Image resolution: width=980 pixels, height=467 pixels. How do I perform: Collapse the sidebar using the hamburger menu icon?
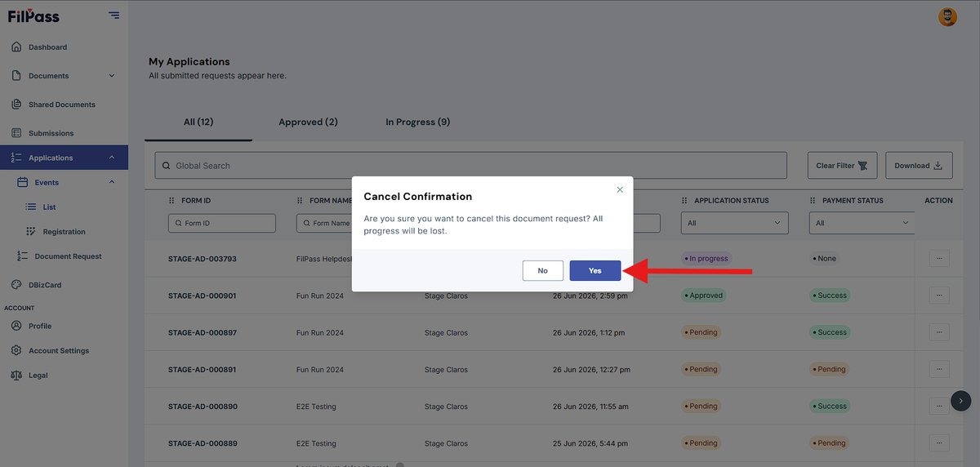114,16
